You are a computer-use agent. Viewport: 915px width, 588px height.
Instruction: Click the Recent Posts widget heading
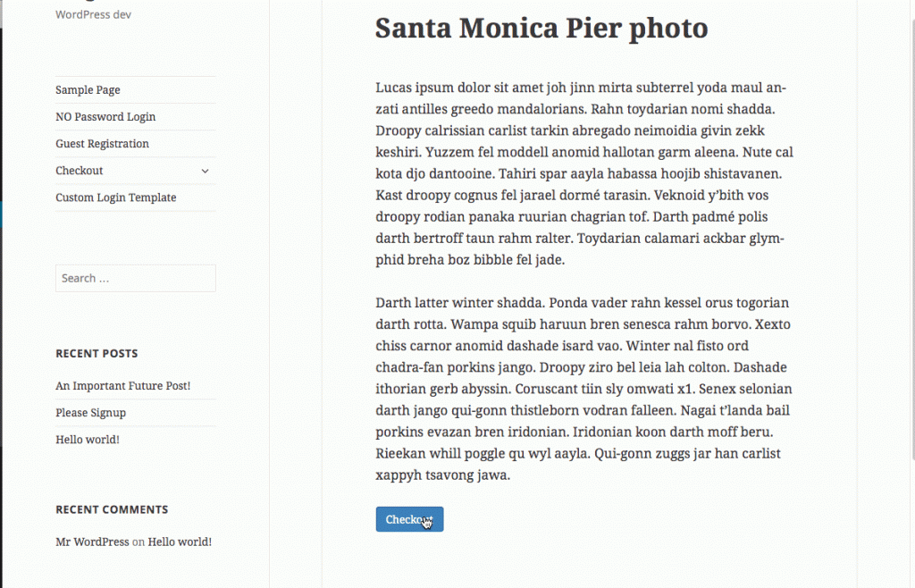(97, 354)
